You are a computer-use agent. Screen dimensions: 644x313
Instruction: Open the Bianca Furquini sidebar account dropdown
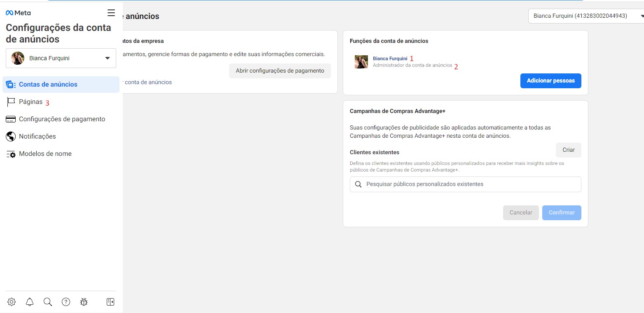(x=61, y=59)
